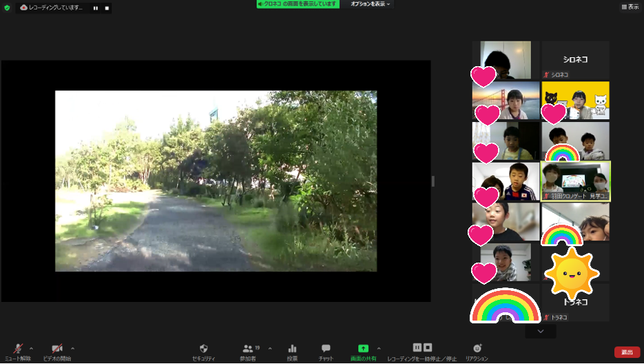Expand video options arrow beside video button
644x364 pixels.
73,348
